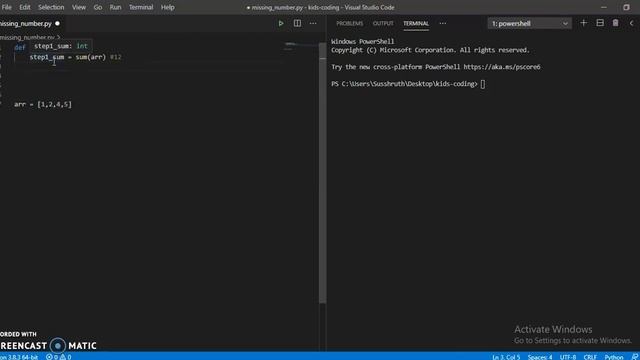Switch to the TERMINAL tab

click(416, 24)
